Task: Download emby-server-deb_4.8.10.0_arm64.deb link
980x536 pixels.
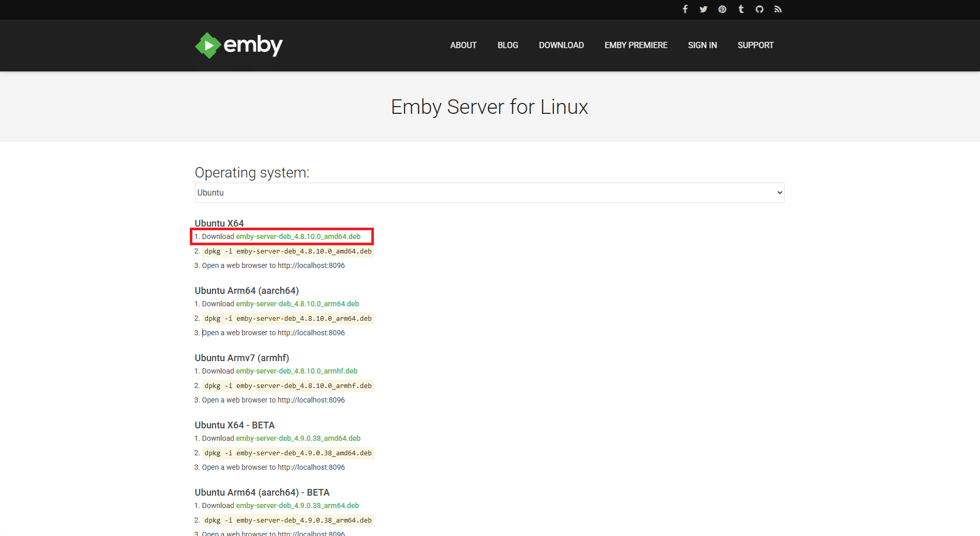Action: pyautogui.click(x=297, y=304)
